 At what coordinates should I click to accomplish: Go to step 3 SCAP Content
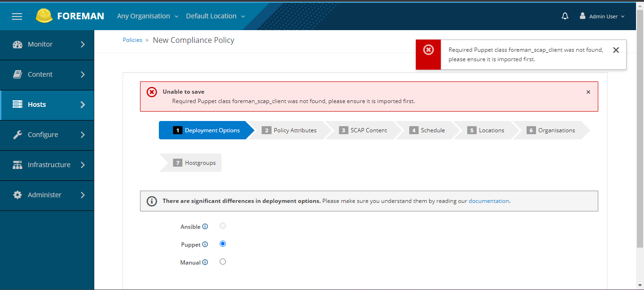point(364,130)
